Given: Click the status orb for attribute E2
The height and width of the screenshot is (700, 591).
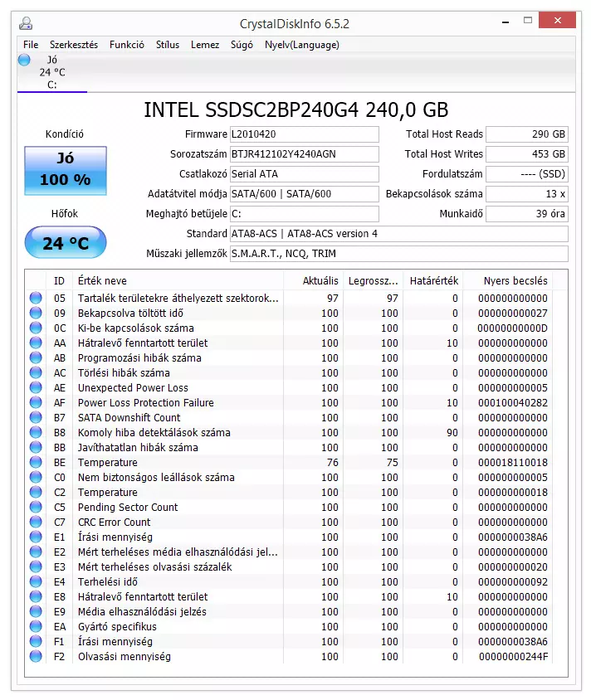Looking at the screenshot, I should click(x=36, y=552).
